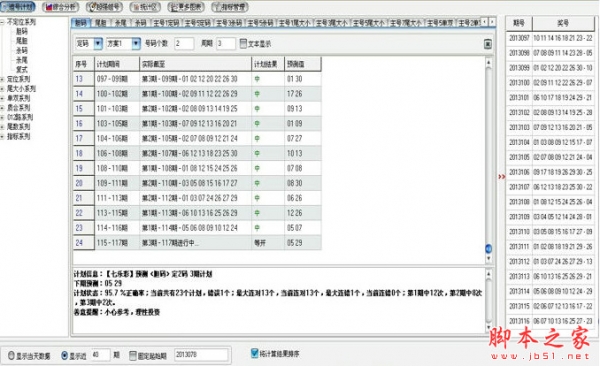Switch to the 主号3杀码 tab
Screen dimensions: 600x366
tap(229, 23)
